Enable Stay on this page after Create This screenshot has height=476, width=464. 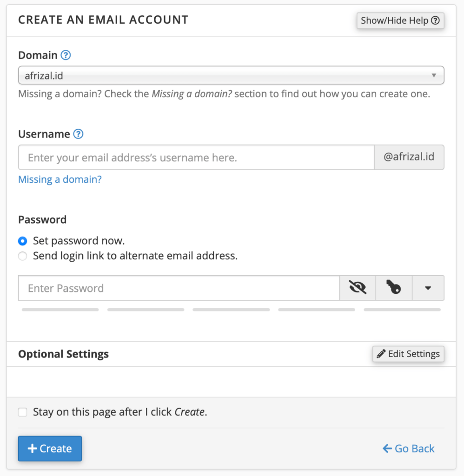point(22,412)
